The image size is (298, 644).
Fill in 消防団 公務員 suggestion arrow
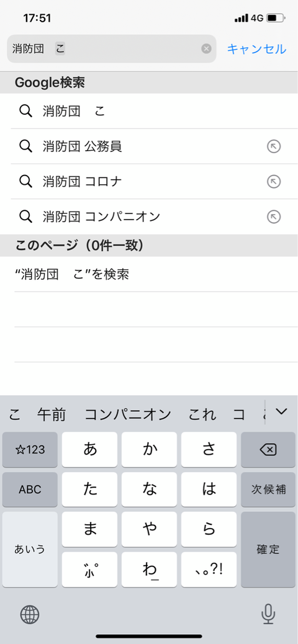[x=274, y=146]
